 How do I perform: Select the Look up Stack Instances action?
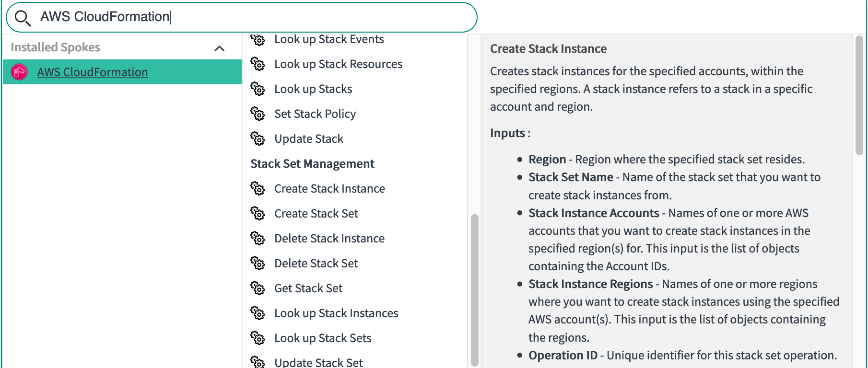pyautogui.click(x=336, y=313)
